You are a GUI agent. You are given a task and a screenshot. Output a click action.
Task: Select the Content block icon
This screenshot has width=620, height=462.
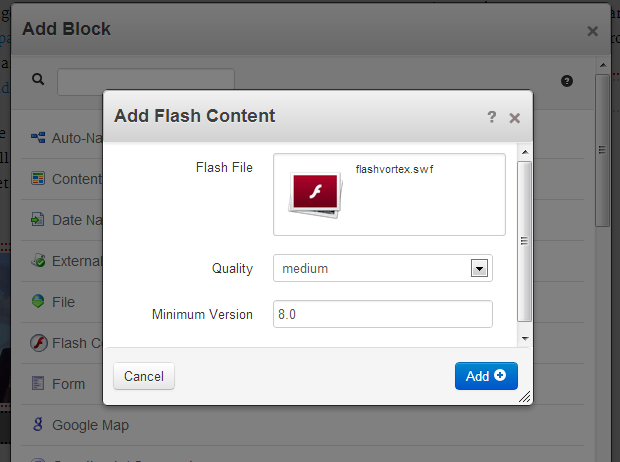(x=38, y=179)
